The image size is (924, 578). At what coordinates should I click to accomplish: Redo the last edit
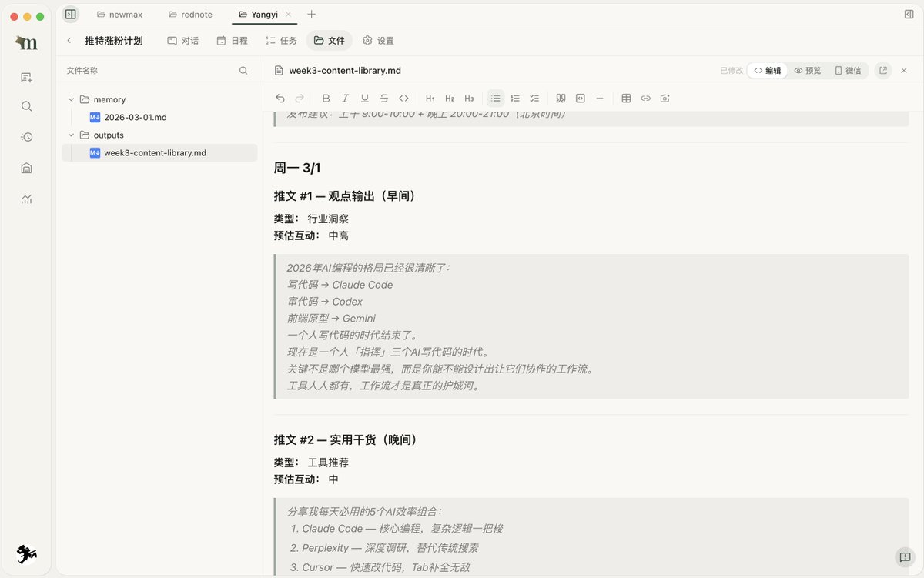[300, 99]
